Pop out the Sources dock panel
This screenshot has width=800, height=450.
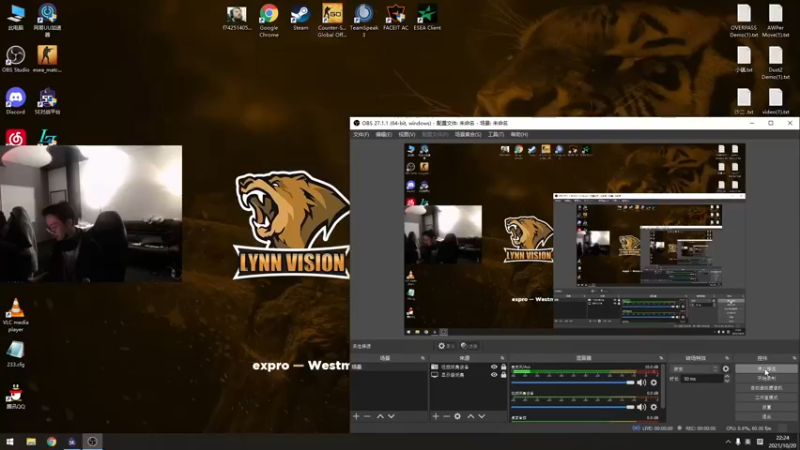pos(502,358)
